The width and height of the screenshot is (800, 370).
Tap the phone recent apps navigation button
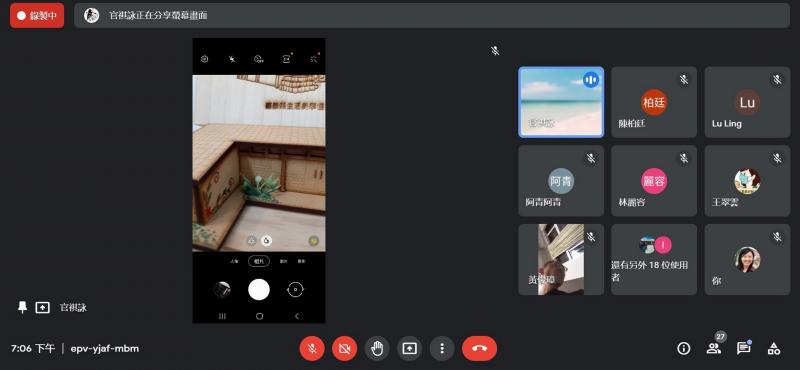point(222,316)
